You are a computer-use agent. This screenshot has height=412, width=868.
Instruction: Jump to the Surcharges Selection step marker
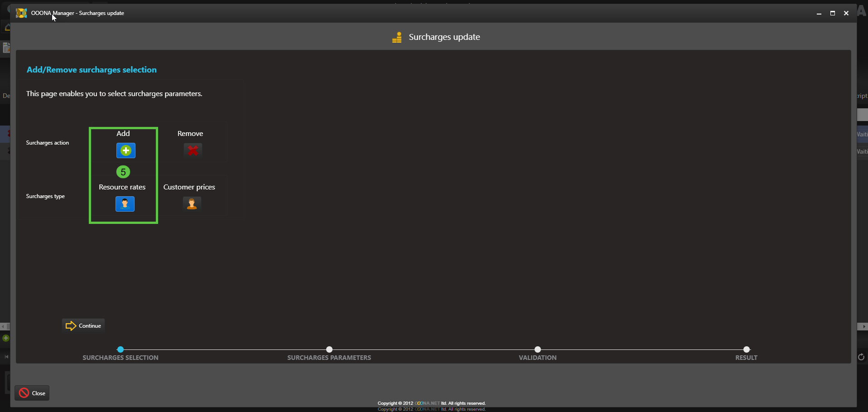point(120,349)
